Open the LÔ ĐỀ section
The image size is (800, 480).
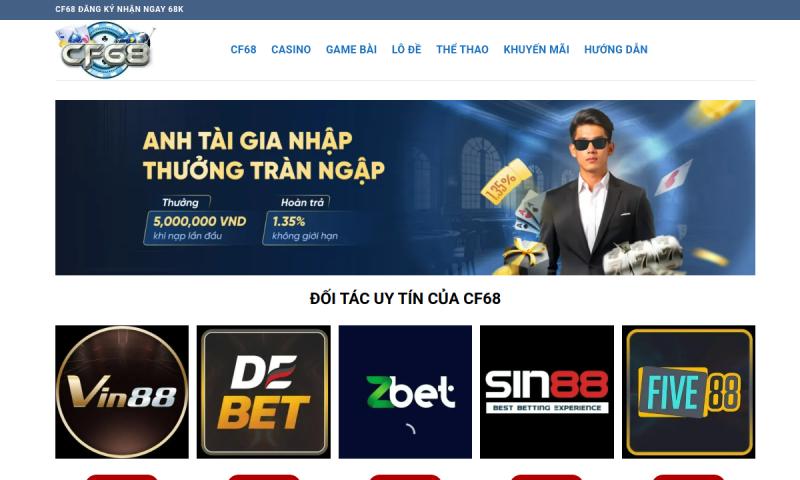(406, 49)
